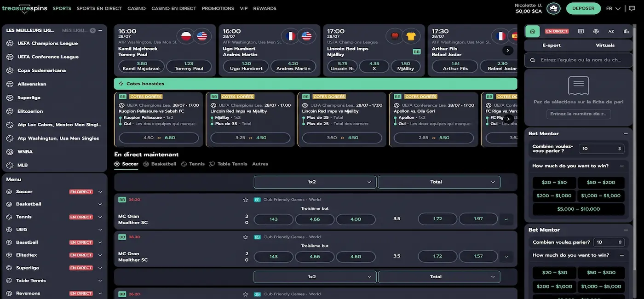Click the Table Tennis paddle icon tab
Image resolution: width=644 pixels, height=299 pixels.
[x=212, y=164]
